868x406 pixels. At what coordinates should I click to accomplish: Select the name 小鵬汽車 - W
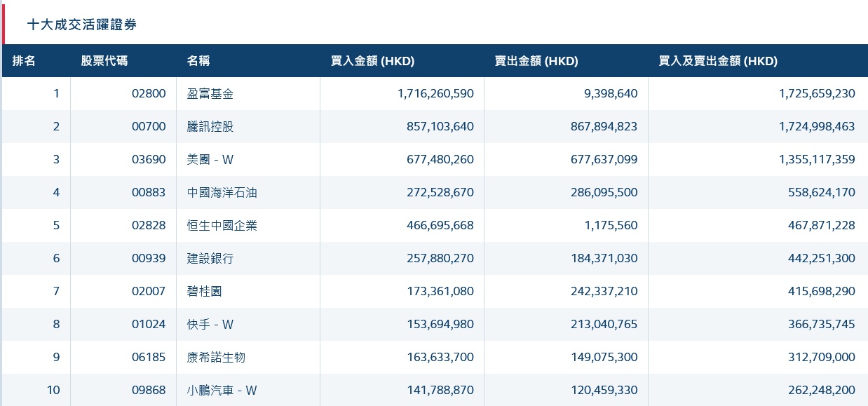222,390
